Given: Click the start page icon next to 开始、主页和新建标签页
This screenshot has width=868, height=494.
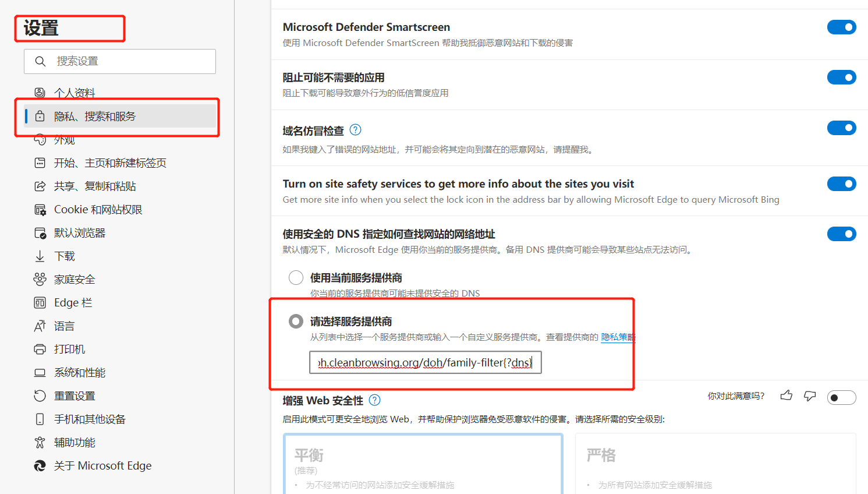Looking at the screenshot, I should (x=40, y=163).
